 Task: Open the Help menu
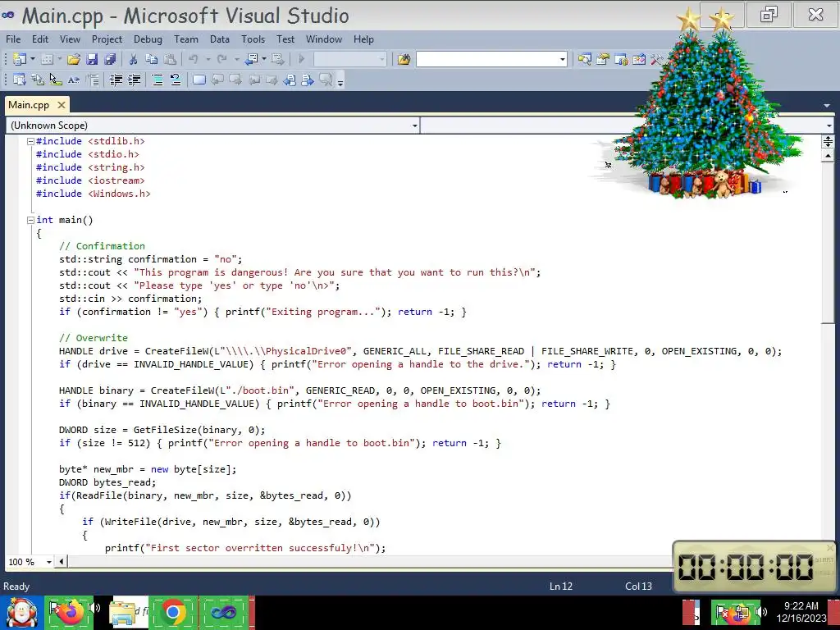pos(363,39)
